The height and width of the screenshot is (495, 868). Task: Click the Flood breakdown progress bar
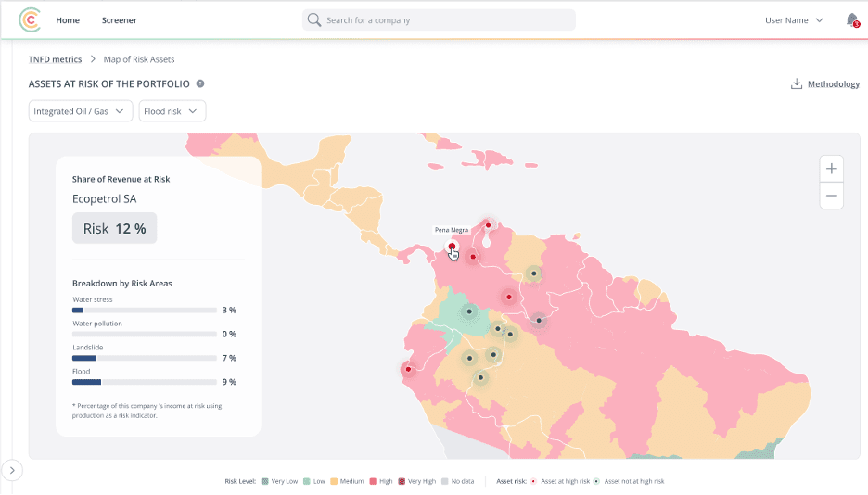click(x=144, y=382)
